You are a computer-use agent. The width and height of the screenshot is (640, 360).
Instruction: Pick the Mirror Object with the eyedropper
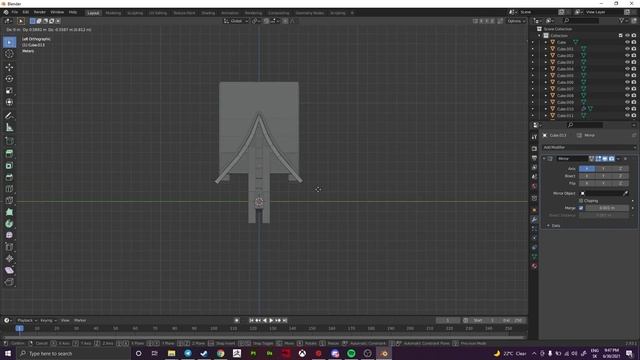(x=626, y=193)
